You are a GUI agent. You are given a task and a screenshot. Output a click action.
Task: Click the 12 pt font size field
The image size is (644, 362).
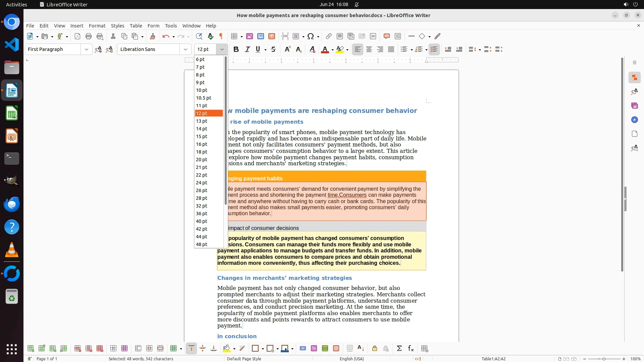pyautogui.click(x=205, y=49)
